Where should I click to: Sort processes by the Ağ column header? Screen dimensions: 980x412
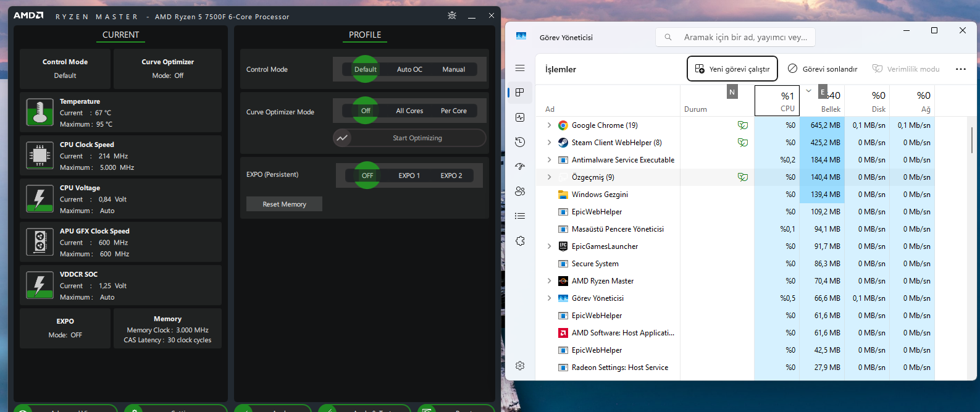click(912, 101)
